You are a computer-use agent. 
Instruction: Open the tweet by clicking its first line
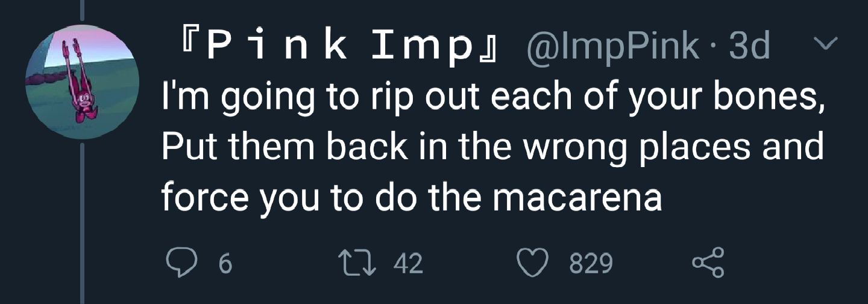click(491, 98)
